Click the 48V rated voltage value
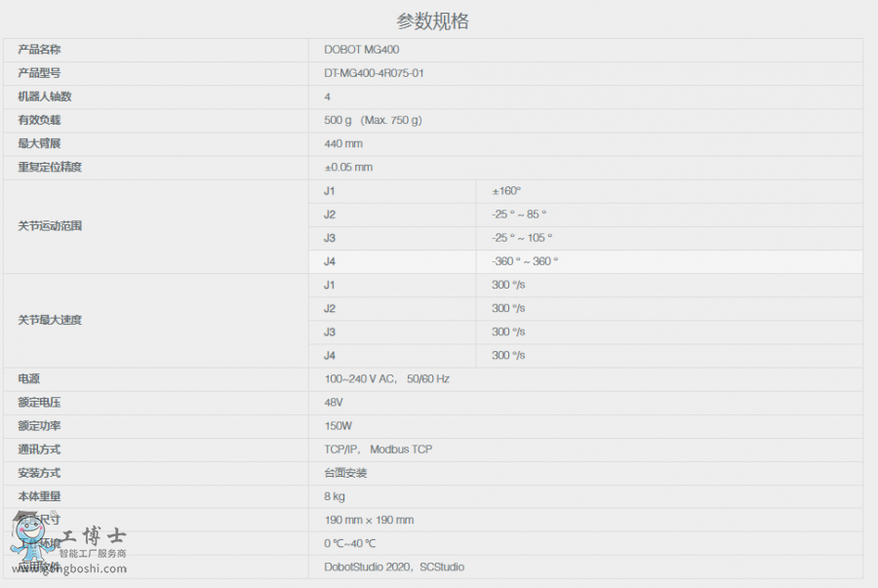The width and height of the screenshot is (878, 588). pos(334,403)
